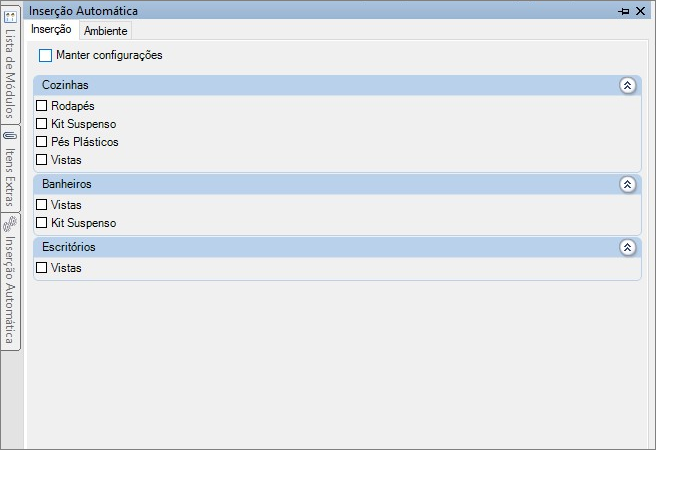Check Vistas under Banheiros

42,205
